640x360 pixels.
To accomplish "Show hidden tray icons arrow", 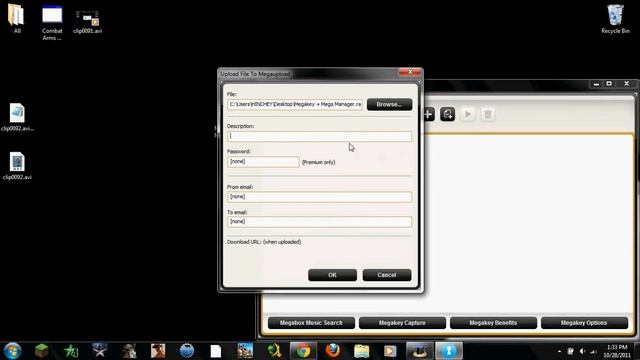I will click(559, 351).
